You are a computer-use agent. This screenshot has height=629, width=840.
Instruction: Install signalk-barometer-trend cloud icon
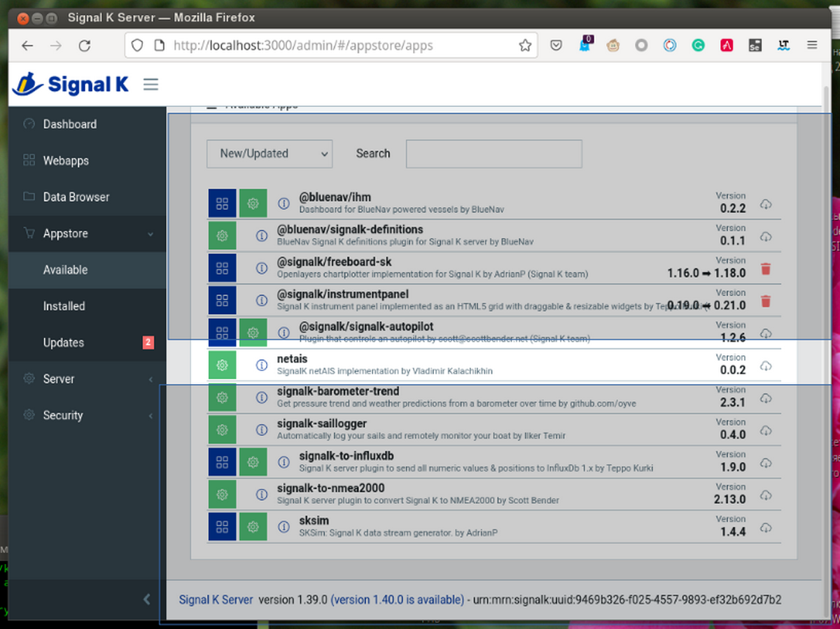766,398
